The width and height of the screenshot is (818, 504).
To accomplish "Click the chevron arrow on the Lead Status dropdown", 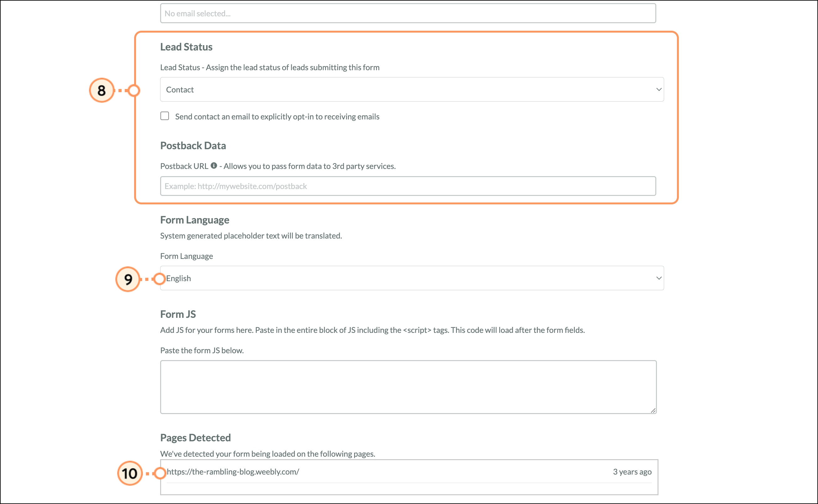I will pyautogui.click(x=659, y=89).
